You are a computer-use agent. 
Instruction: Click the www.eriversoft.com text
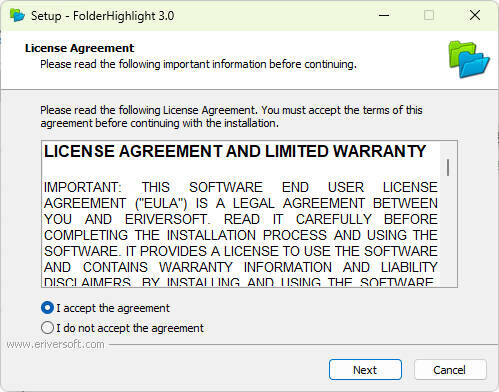pos(55,344)
